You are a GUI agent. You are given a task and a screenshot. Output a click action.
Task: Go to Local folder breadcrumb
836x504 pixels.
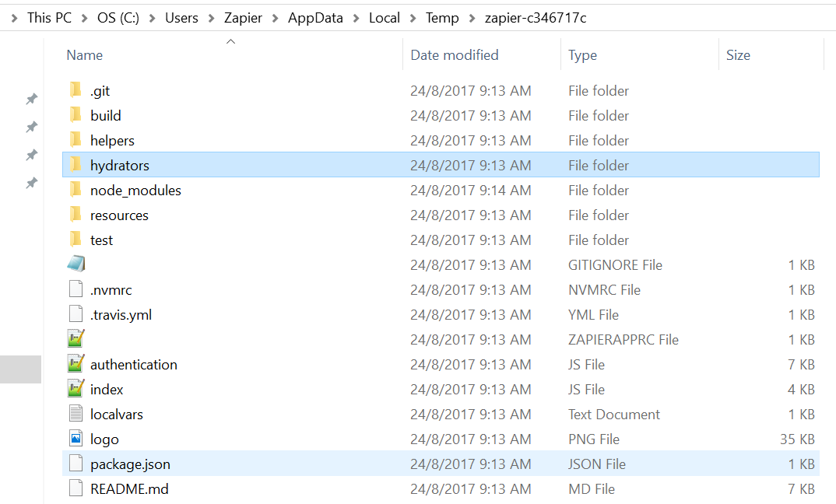coord(385,18)
